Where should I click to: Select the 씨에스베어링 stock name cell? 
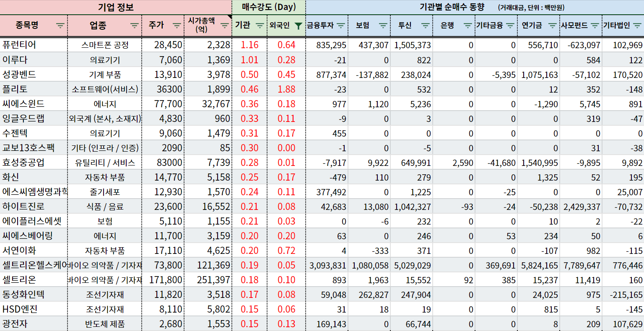[34, 235]
